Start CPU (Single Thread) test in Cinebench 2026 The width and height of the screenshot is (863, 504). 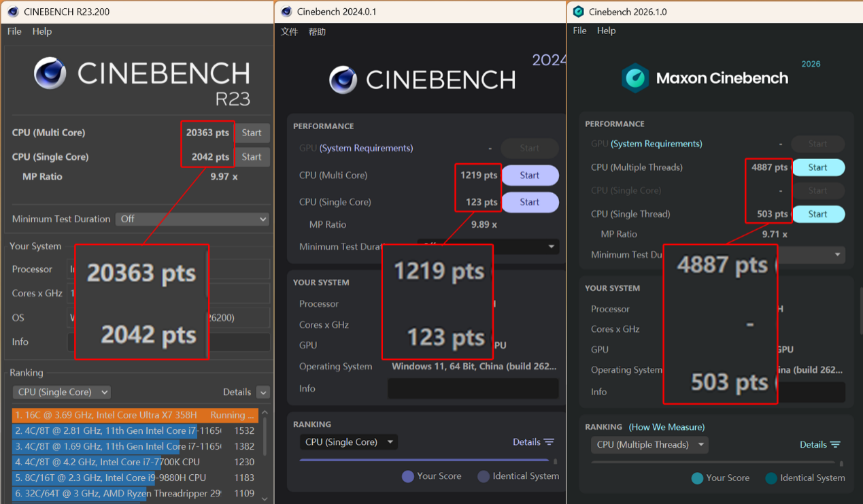(x=817, y=214)
